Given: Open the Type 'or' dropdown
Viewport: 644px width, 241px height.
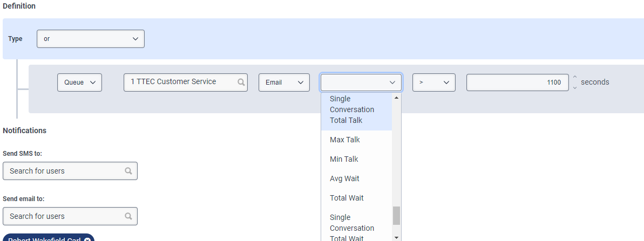Looking at the screenshot, I should click(91, 39).
